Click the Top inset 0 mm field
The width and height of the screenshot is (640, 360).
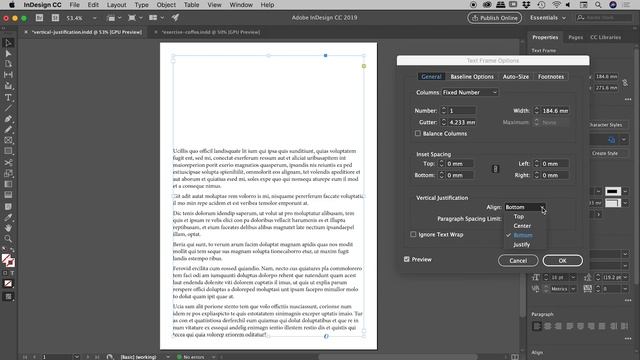459,164
